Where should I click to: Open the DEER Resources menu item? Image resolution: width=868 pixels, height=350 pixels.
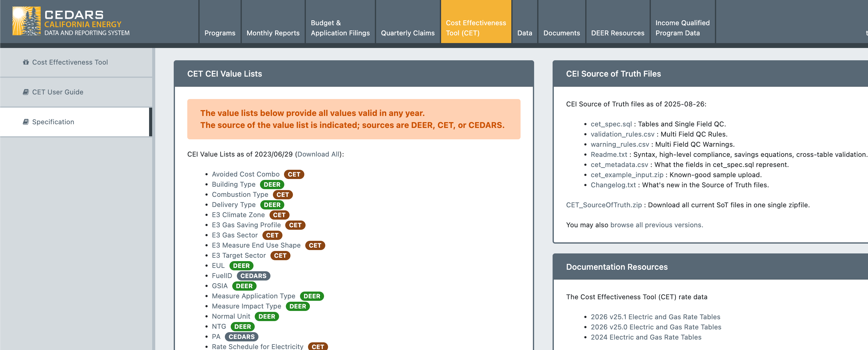point(617,33)
